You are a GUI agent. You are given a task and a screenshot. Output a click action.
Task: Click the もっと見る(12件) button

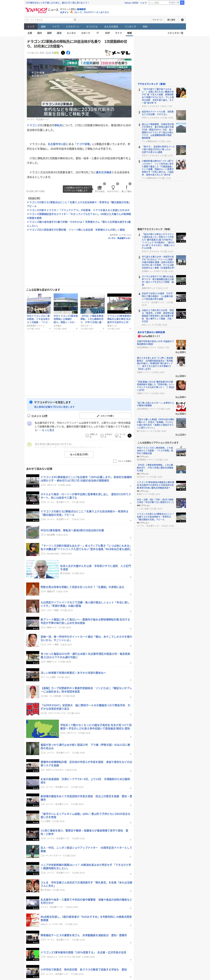(x=79, y=454)
